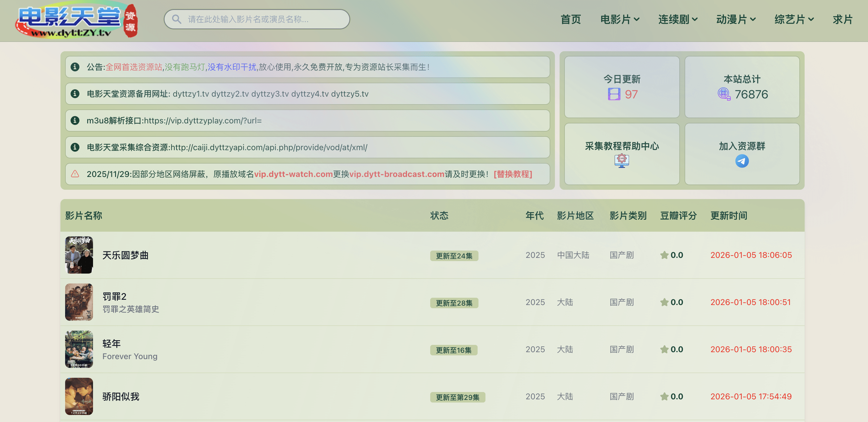Viewport: 868px width, 422px height.
Task: Click the 电影天堂 site logo
Action: pyautogui.click(x=76, y=21)
